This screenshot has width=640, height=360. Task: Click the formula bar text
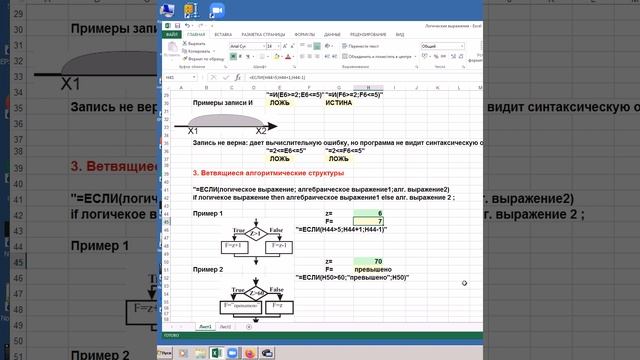pos(277,77)
